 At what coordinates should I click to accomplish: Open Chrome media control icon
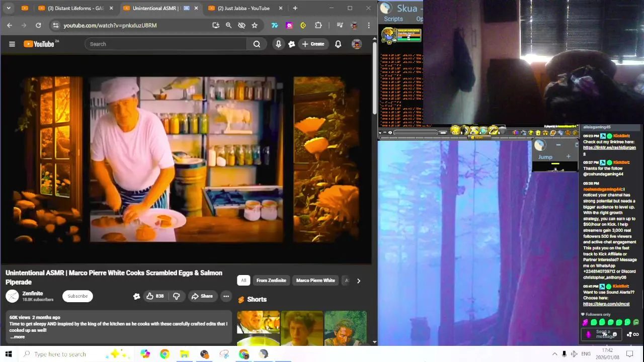click(340, 25)
